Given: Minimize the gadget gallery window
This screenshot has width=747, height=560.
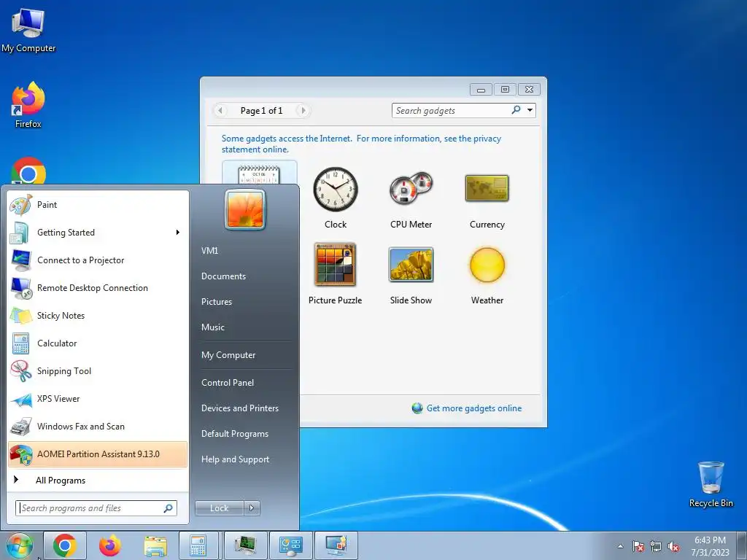Looking at the screenshot, I should 481,89.
